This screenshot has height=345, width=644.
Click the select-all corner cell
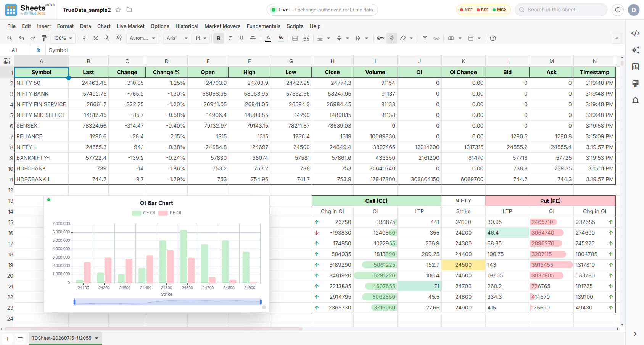pos(7,61)
